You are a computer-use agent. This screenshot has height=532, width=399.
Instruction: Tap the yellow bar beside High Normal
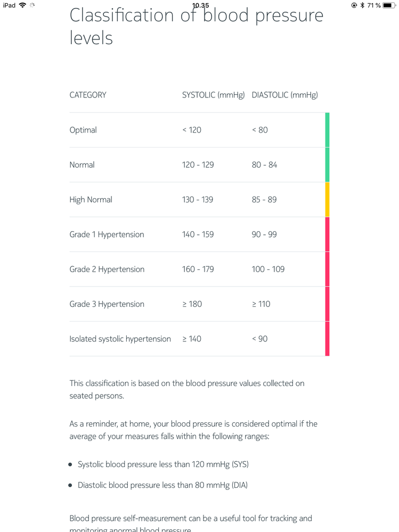tap(328, 200)
